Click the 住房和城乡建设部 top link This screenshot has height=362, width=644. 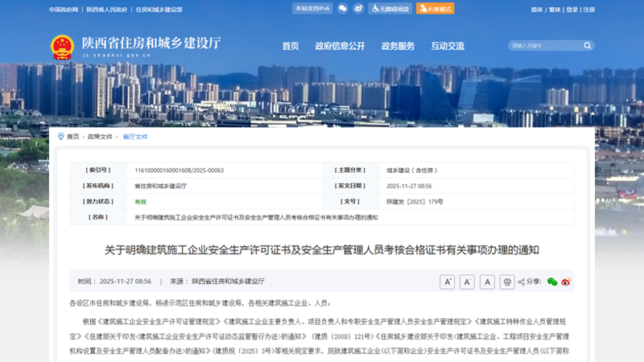[159, 10]
